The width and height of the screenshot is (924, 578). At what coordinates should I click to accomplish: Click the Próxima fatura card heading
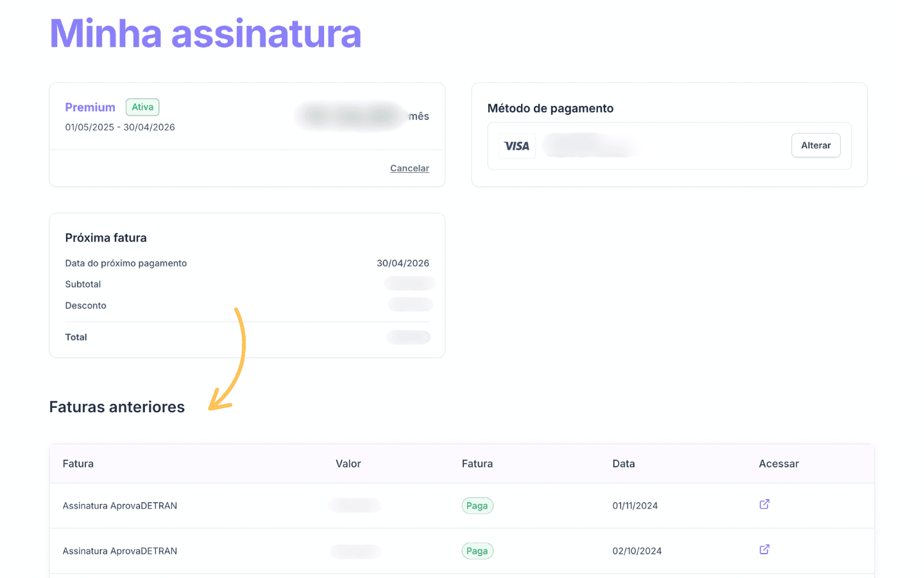106,238
